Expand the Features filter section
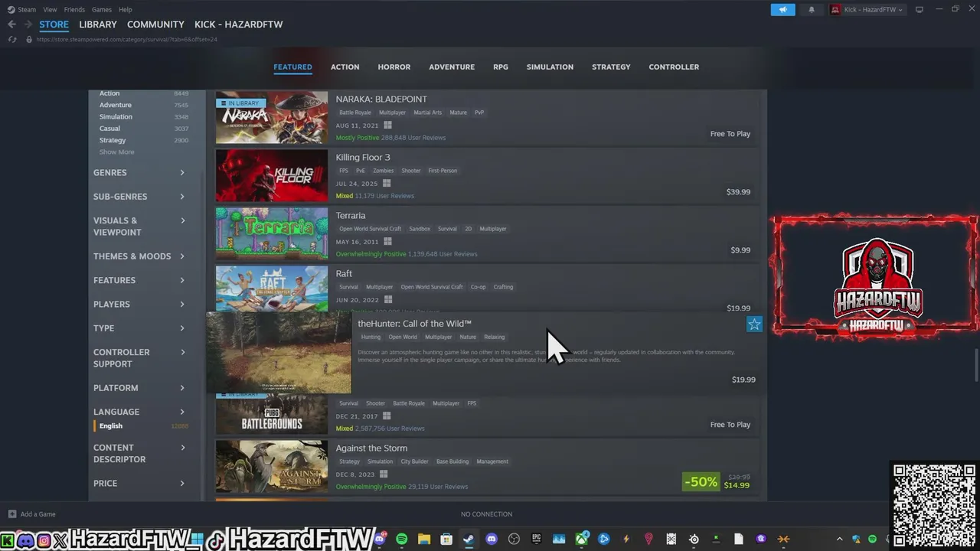 139,280
